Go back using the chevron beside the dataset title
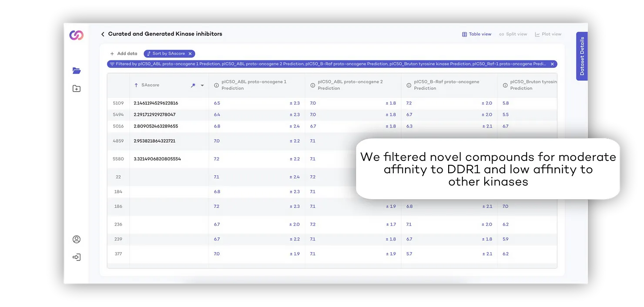 coord(103,34)
